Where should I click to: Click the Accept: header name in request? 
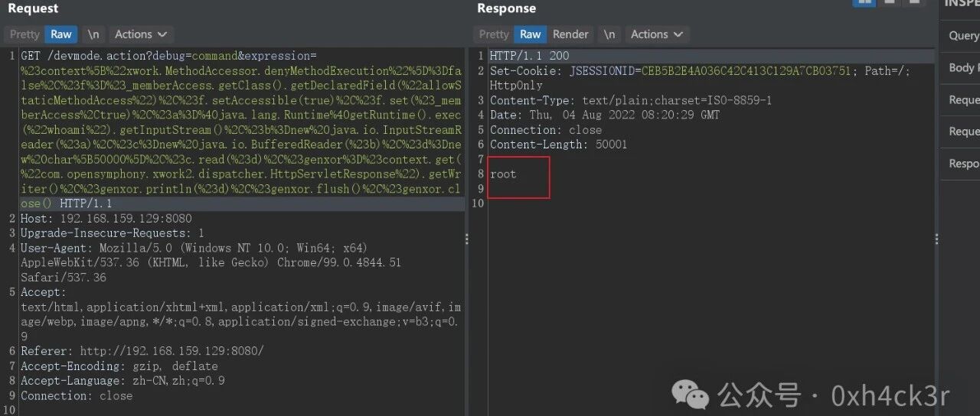tap(43, 292)
